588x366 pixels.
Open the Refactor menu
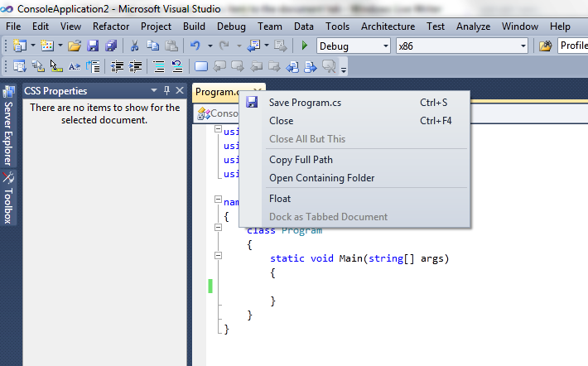point(110,26)
